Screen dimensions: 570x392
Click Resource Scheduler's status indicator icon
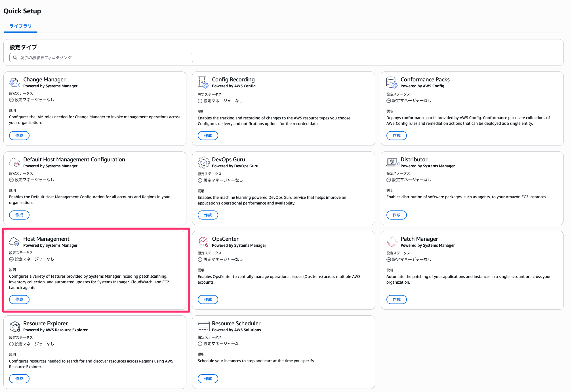[x=200, y=344]
